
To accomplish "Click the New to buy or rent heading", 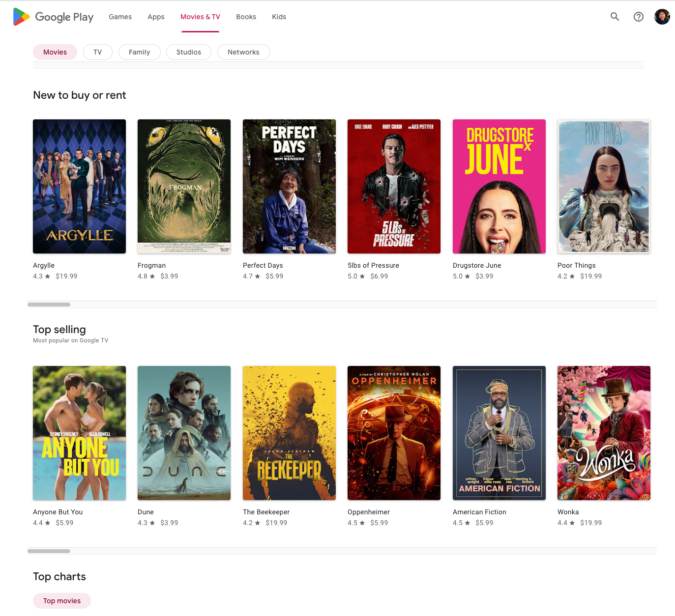I will 80,95.
